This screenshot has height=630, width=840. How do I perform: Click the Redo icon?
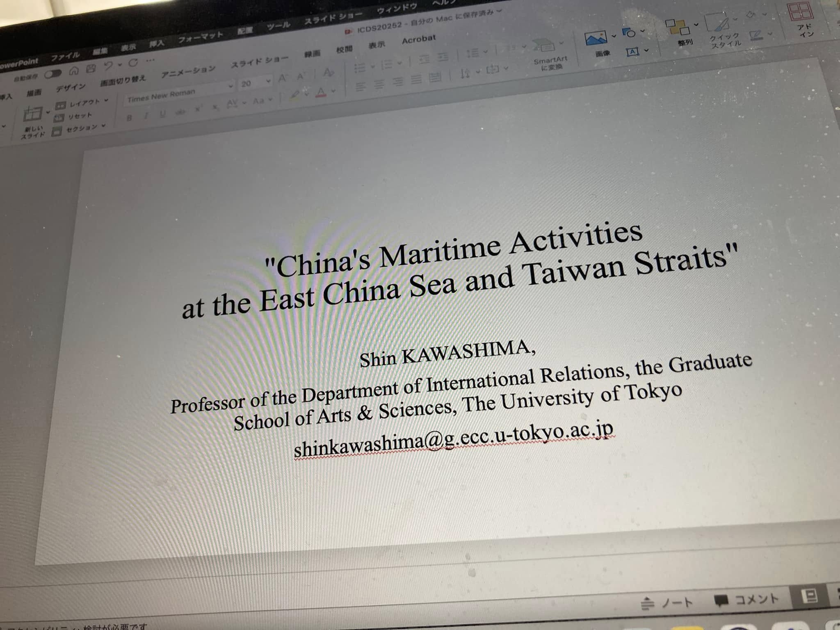point(133,62)
